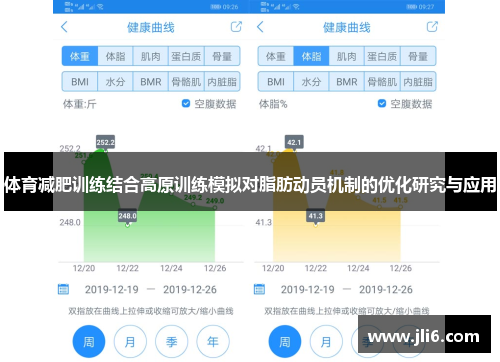The image size is (500, 362).
Task: Select 体脂 tab on right screen
Action: pos(311,56)
